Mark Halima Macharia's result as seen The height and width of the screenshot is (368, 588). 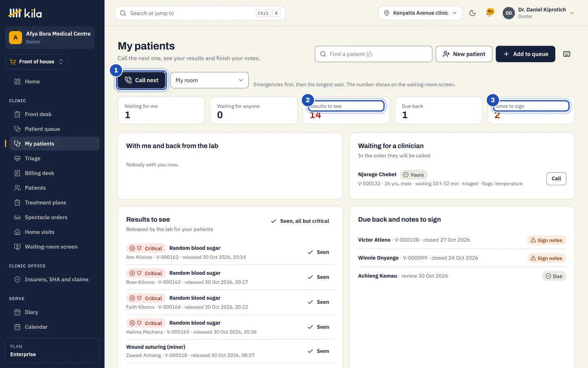coord(318,327)
